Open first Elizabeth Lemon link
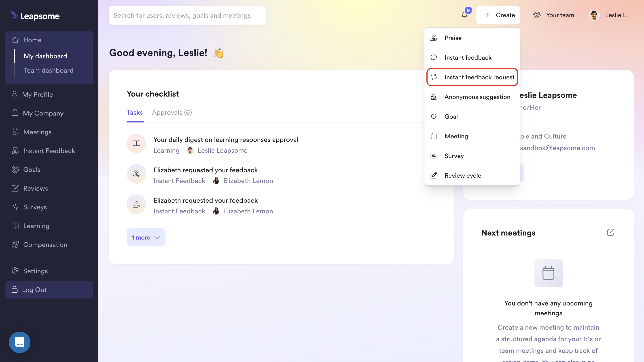The width and height of the screenshot is (644, 362). click(248, 181)
